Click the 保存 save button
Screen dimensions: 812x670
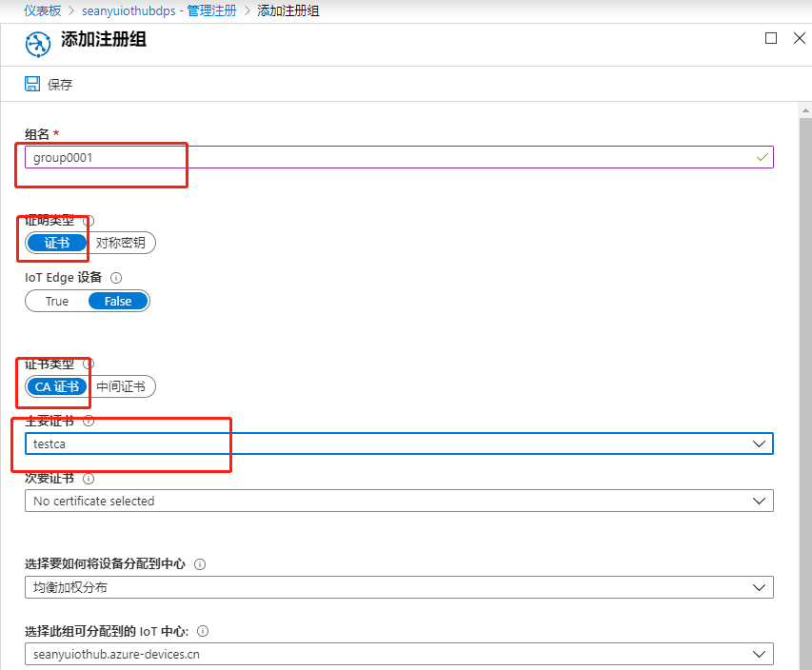point(59,84)
